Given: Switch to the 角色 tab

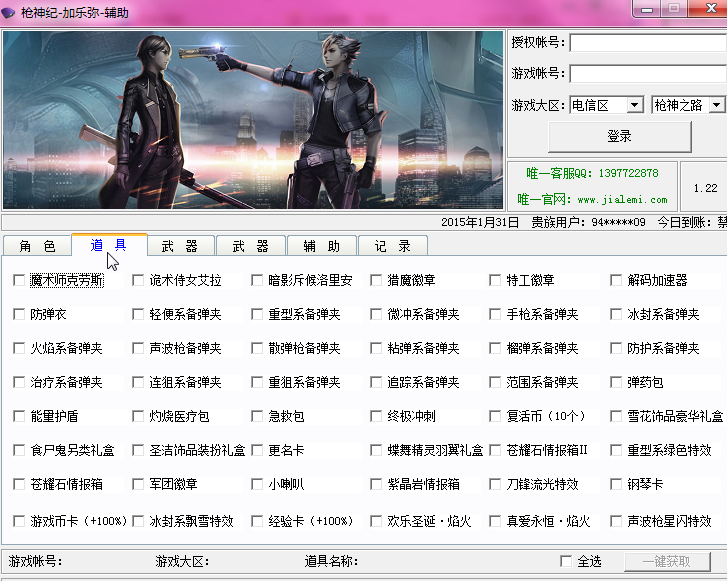Looking at the screenshot, I should click(x=37, y=246).
